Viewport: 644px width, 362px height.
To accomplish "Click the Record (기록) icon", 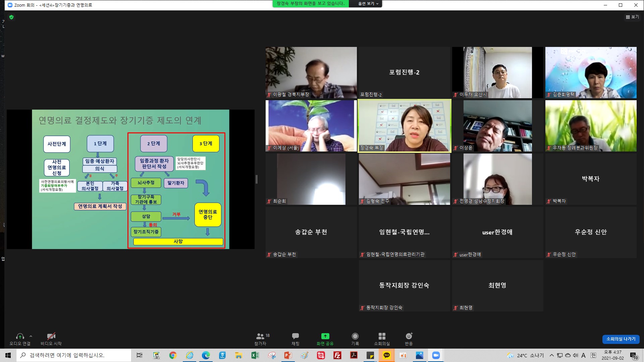I will pyautogui.click(x=355, y=336).
